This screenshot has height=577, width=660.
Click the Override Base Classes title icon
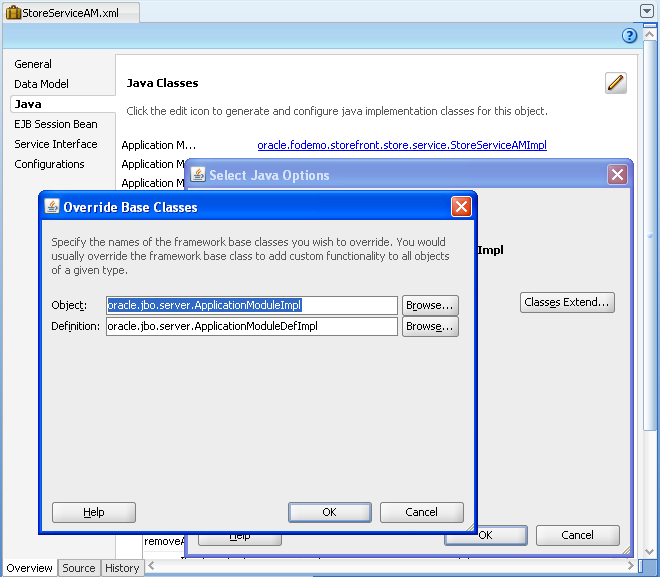pyautogui.click(x=52, y=207)
